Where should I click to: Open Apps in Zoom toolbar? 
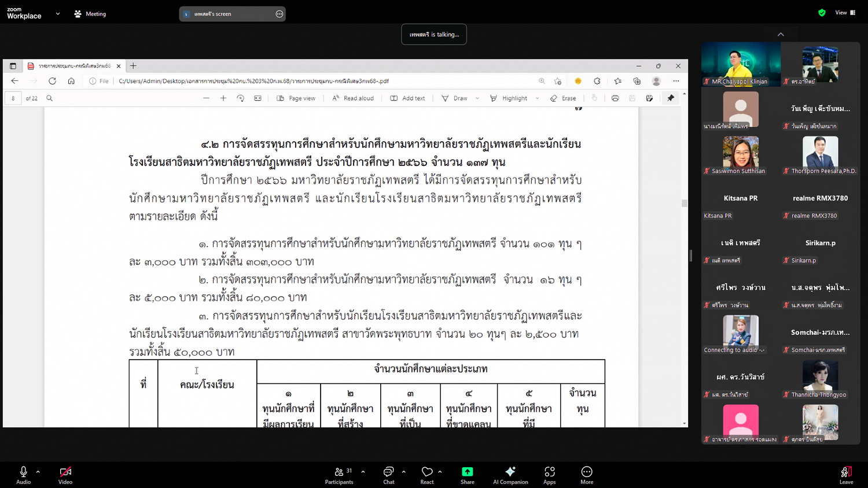[x=549, y=475]
